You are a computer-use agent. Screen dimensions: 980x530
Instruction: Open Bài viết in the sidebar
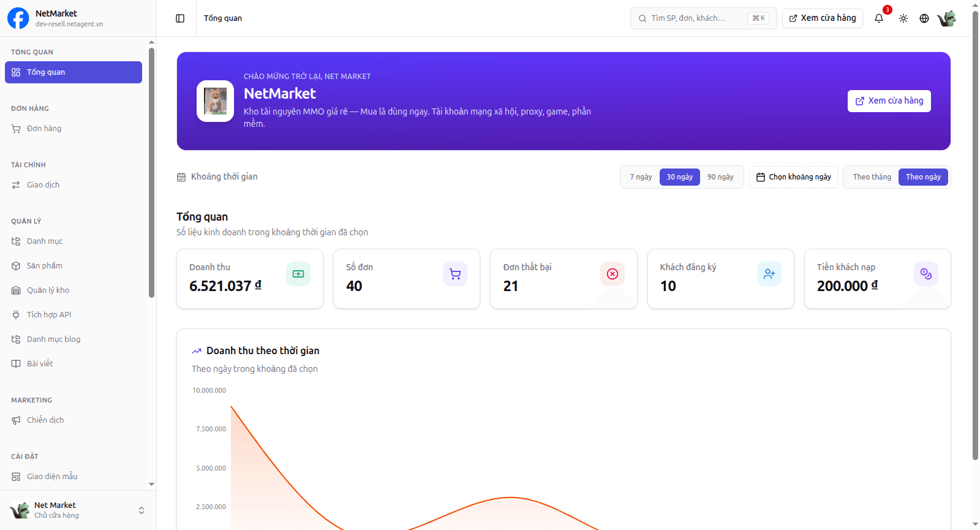(73, 364)
